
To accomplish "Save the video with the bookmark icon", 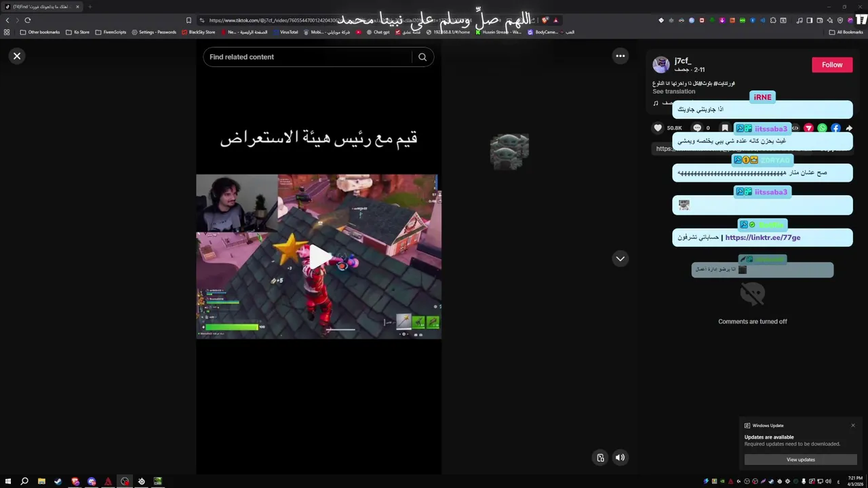I will click(x=725, y=127).
